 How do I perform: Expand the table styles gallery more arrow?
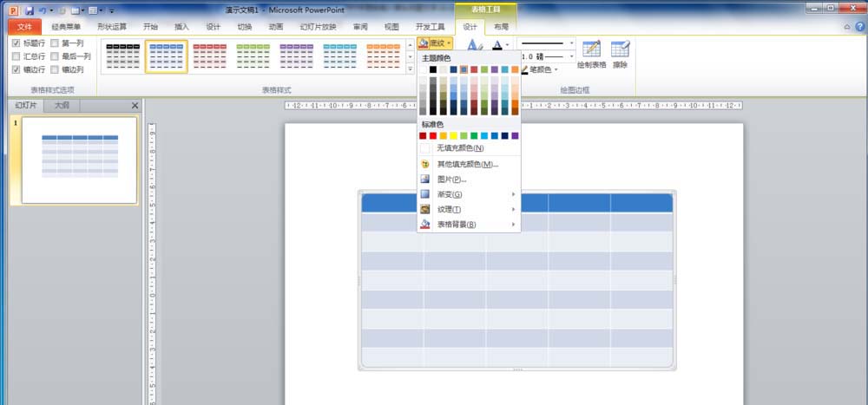click(411, 69)
